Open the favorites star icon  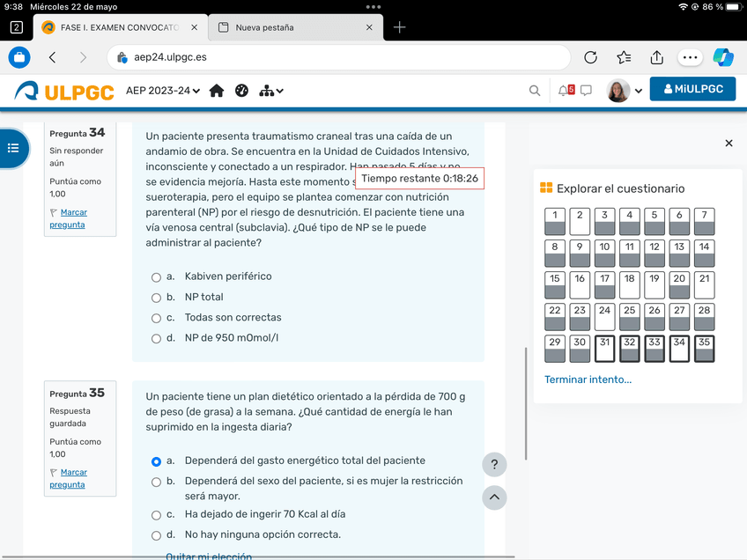[x=624, y=57]
